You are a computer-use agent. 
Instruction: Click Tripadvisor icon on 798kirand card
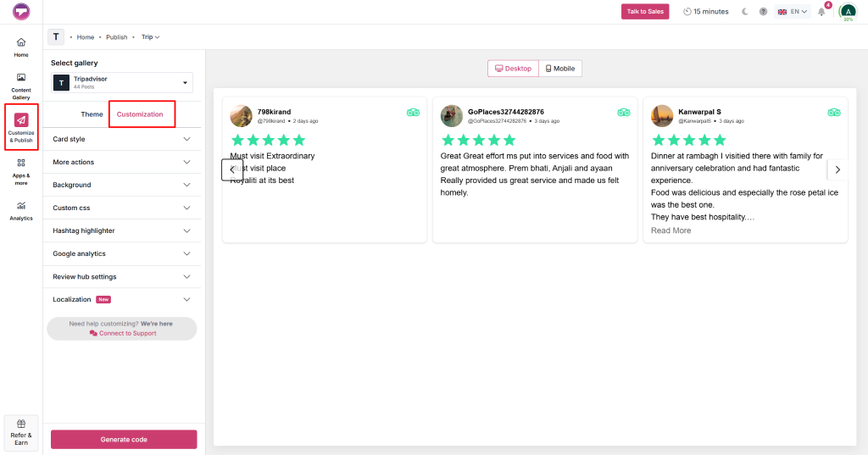(413, 113)
